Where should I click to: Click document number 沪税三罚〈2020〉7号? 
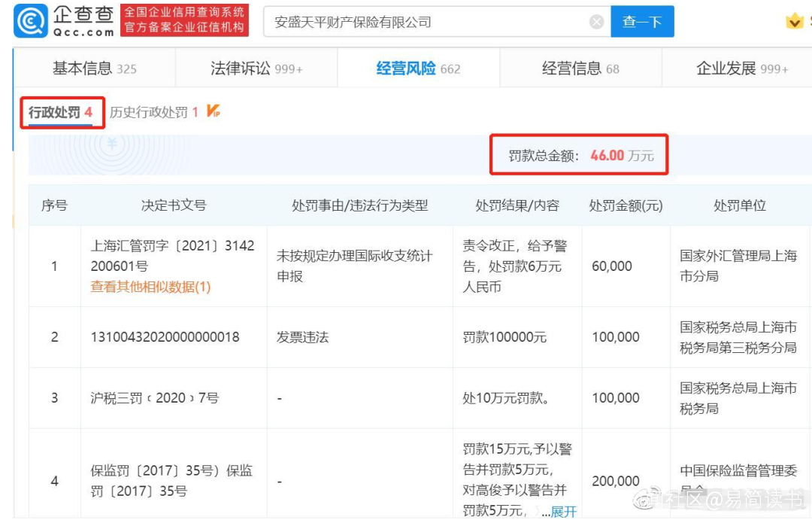[155, 397]
